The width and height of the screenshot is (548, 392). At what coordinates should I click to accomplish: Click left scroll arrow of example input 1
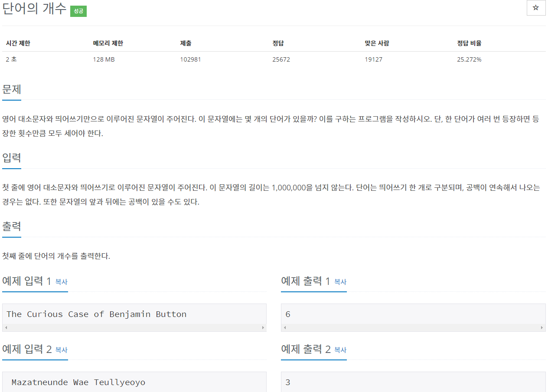point(6,328)
